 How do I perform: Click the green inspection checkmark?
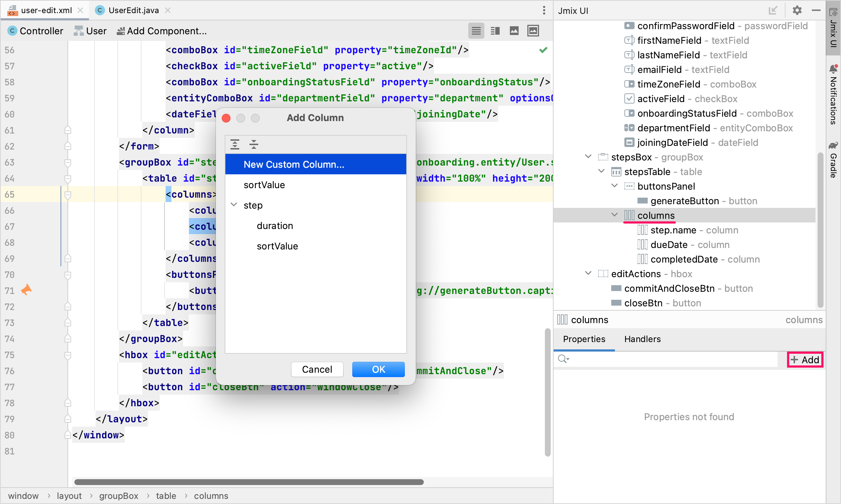(543, 50)
